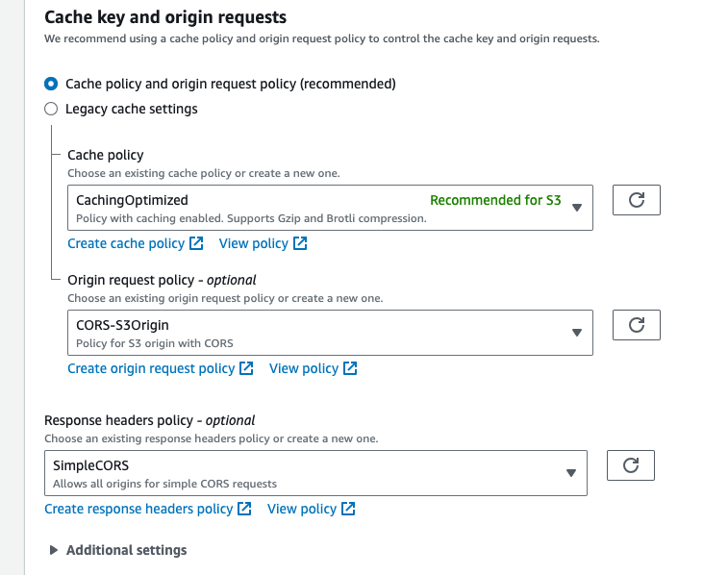The image size is (728, 575).
Task: Refresh the response headers policy list
Action: (630, 465)
